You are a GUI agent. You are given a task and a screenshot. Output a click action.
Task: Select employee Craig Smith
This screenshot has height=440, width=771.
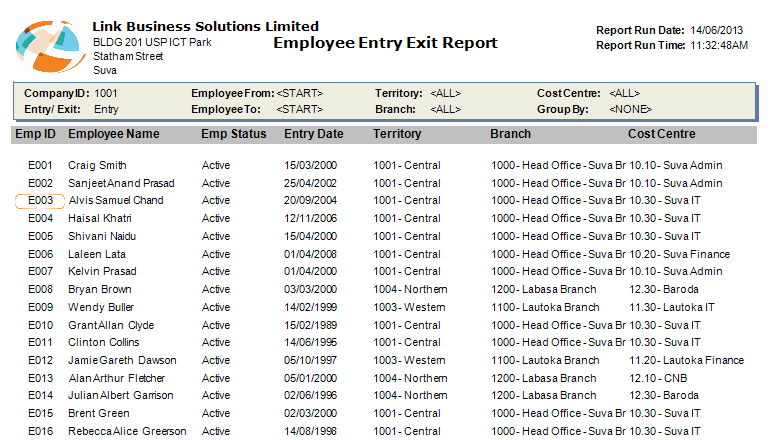[97, 165]
